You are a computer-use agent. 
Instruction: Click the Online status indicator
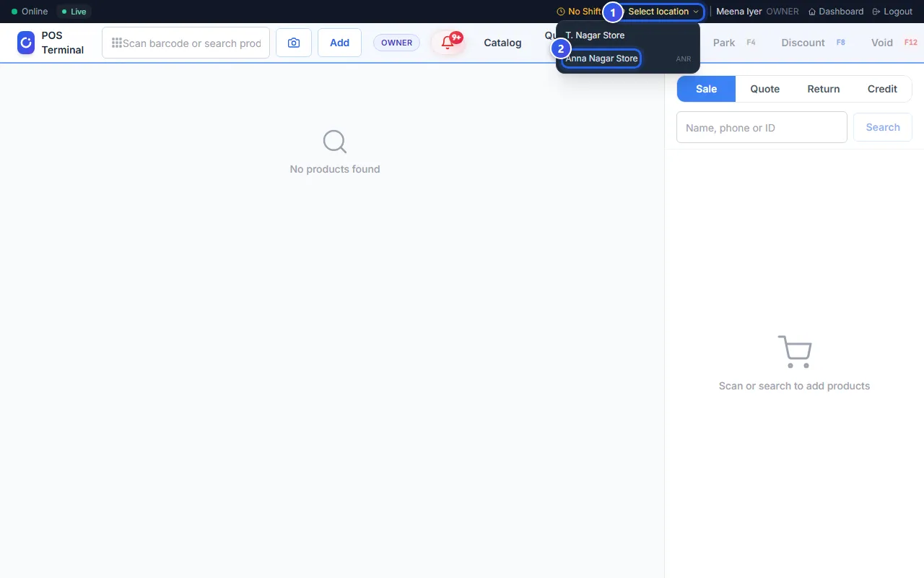(30, 12)
